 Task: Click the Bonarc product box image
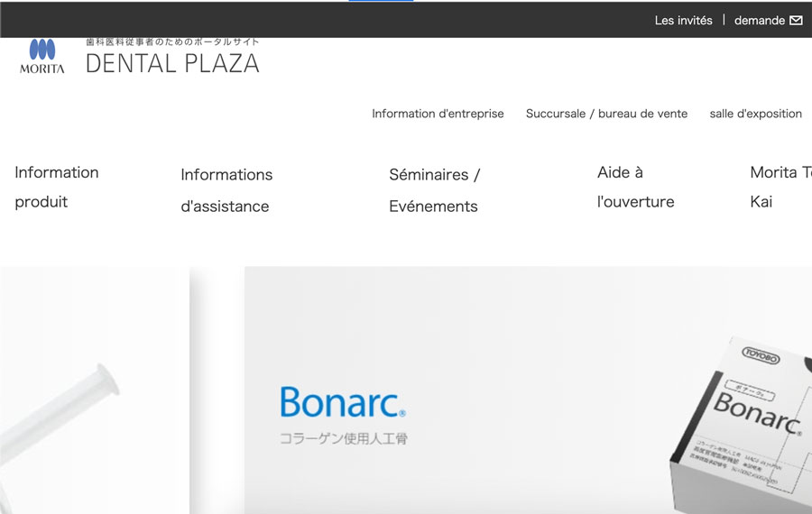click(741, 425)
